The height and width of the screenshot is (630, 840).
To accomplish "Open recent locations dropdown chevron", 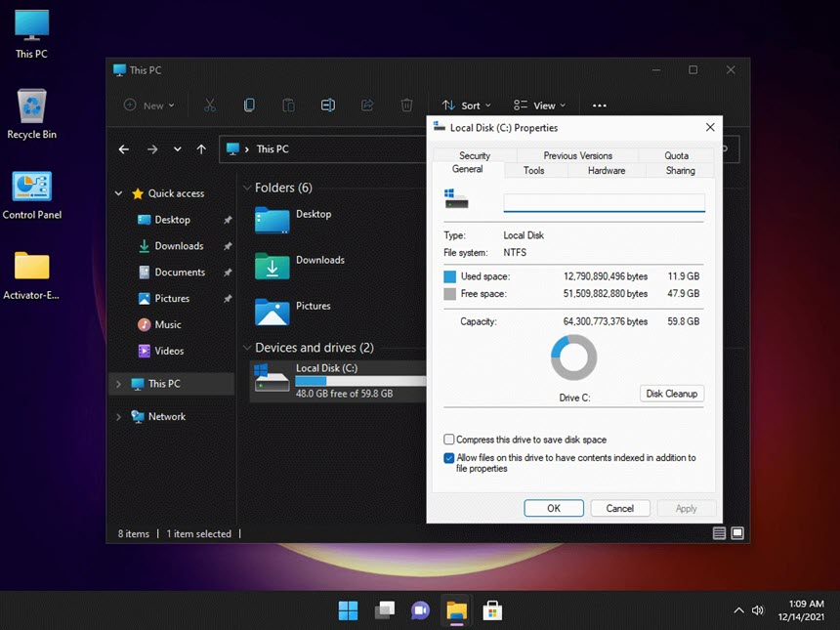I will tap(178, 149).
